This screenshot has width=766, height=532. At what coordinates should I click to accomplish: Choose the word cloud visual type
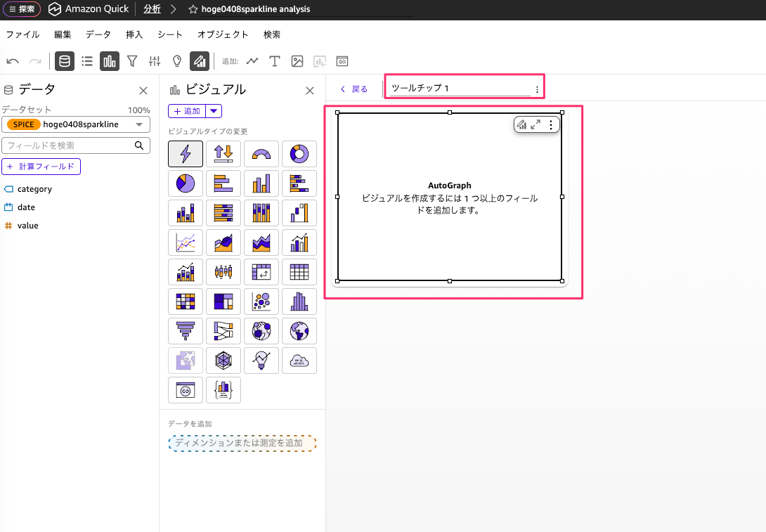pos(299,361)
